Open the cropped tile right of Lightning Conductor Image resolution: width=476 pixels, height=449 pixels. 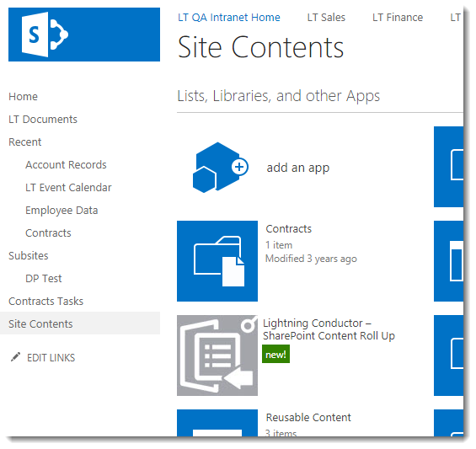pyautogui.click(x=448, y=355)
